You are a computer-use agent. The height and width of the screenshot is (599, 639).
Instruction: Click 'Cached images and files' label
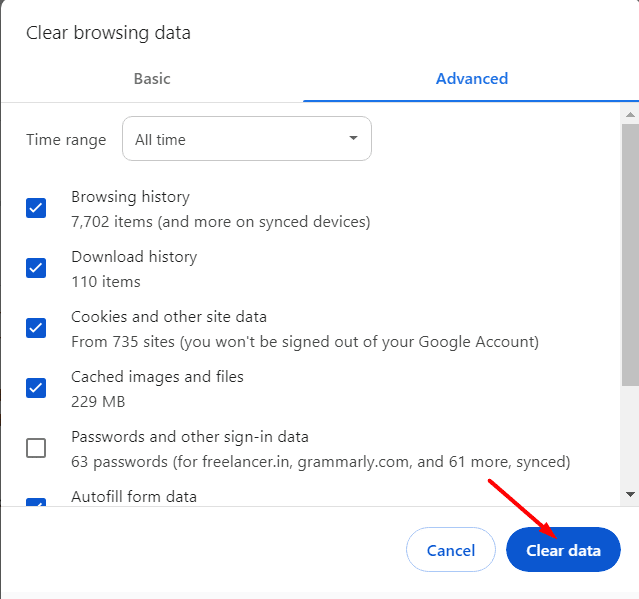click(x=157, y=377)
